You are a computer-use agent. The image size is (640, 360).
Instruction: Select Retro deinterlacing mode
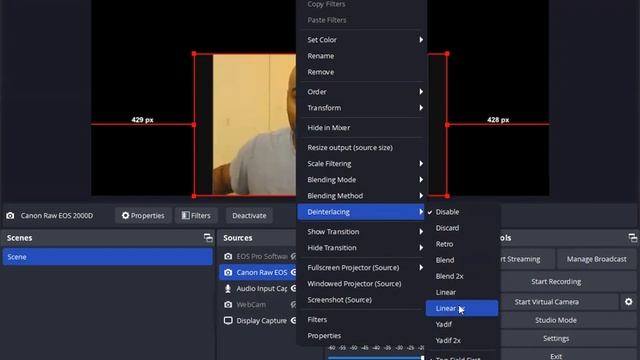coord(462,244)
